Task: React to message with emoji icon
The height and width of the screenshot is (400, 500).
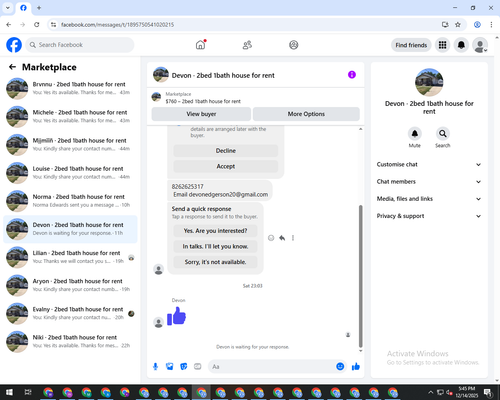Action: point(271,238)
